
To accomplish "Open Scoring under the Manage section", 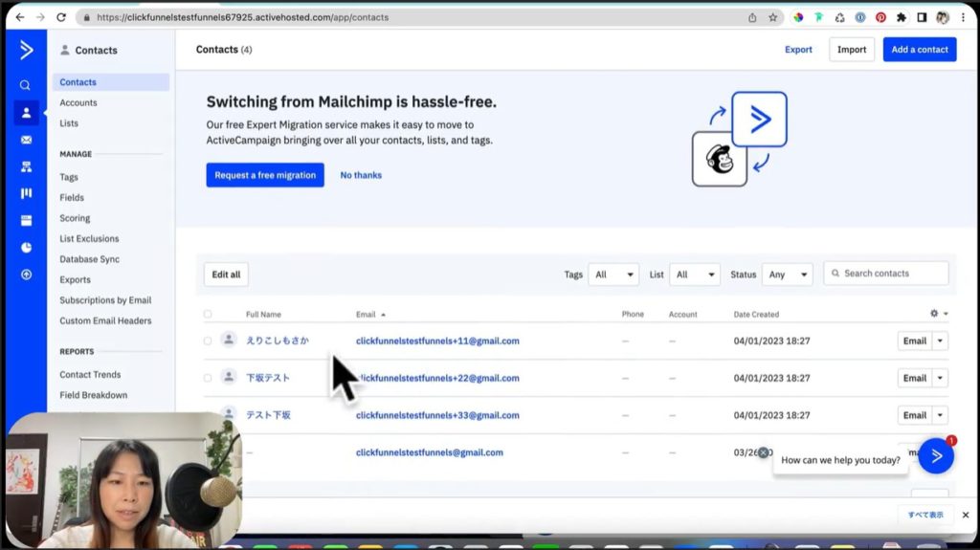I will pyautogui.click(x=75, y=218).
